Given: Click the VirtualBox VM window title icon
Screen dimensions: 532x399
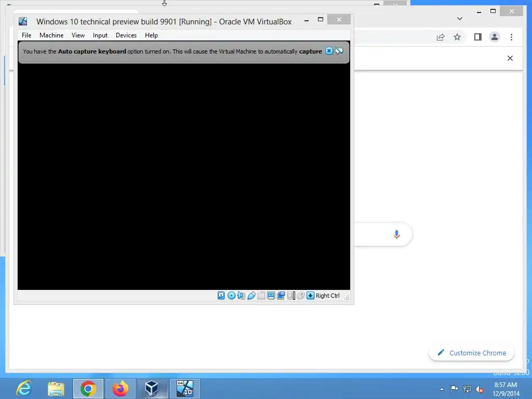Looking at the screenshot, I should (x=23, y=21).
